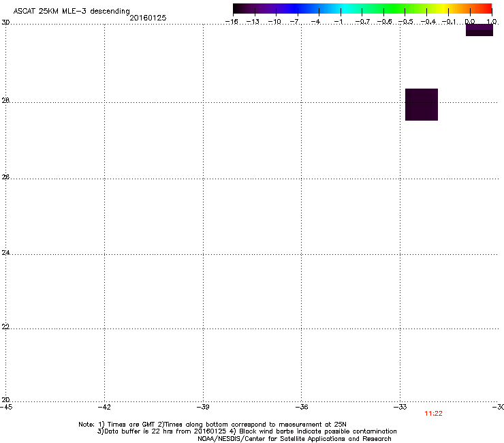The image size is (504, 443).
Task: Click the red end of the color bar
Action: point(487,8)
